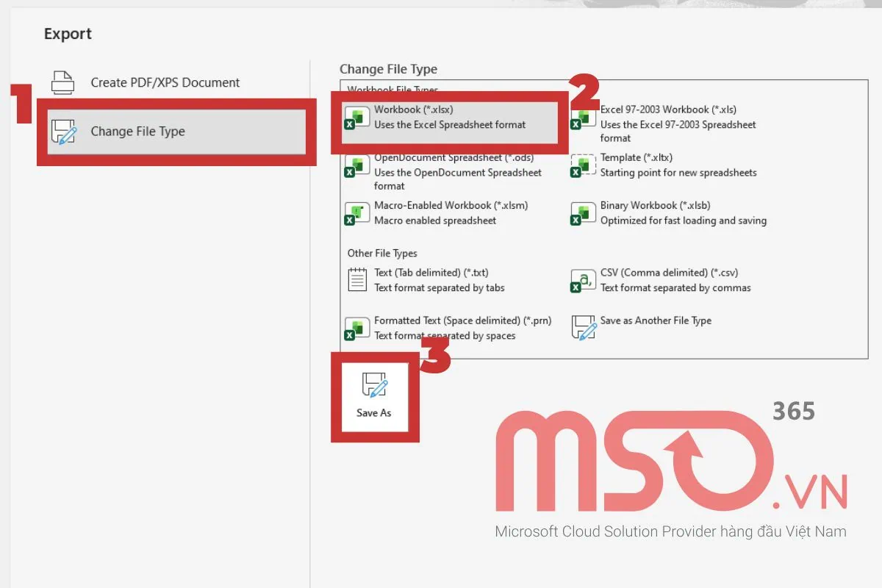Image resolution: width=882 pixels, height=588 pixels.
Task: Click the Formatted Text (*.prn) icon
Action: pos(357,329)
